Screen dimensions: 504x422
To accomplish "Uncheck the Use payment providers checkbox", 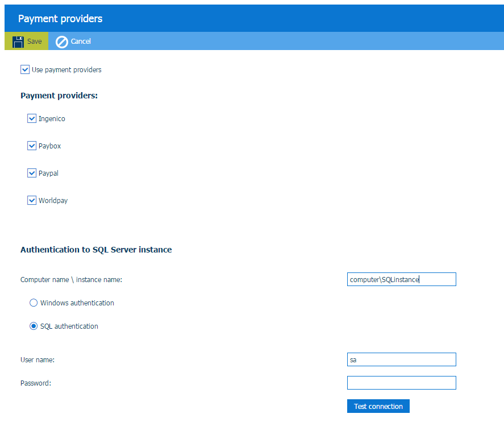I will click(25, 69).
